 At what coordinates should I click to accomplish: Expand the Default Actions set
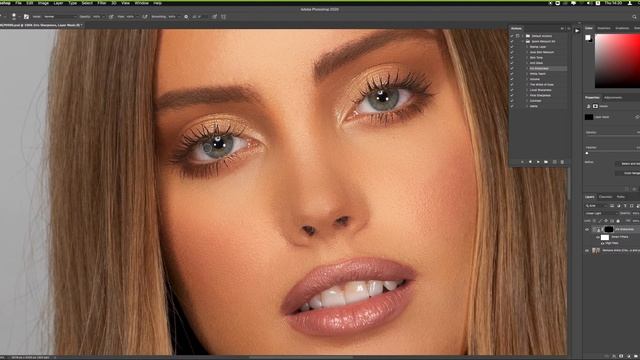click(x=523, y=36)
